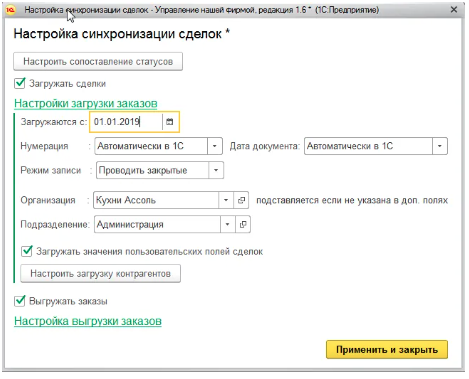Expand the Дата документа dropdown
The image size is (469, 379).
tap(440, 146)
